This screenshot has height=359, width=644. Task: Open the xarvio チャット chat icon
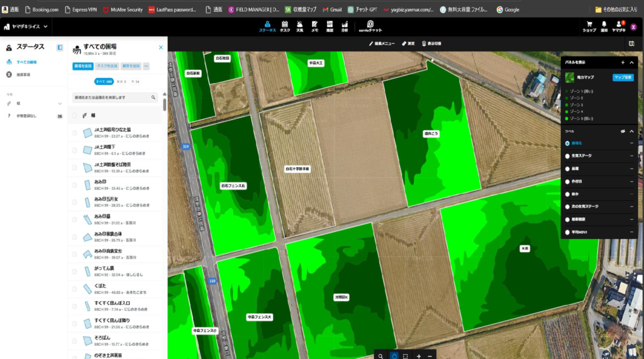pos(370,26)
